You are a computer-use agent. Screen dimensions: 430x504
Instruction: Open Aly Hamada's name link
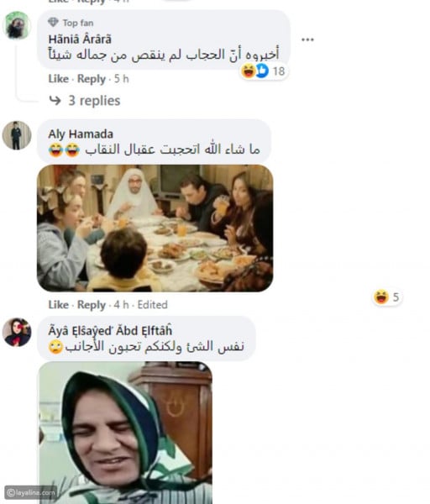point(81,134)
